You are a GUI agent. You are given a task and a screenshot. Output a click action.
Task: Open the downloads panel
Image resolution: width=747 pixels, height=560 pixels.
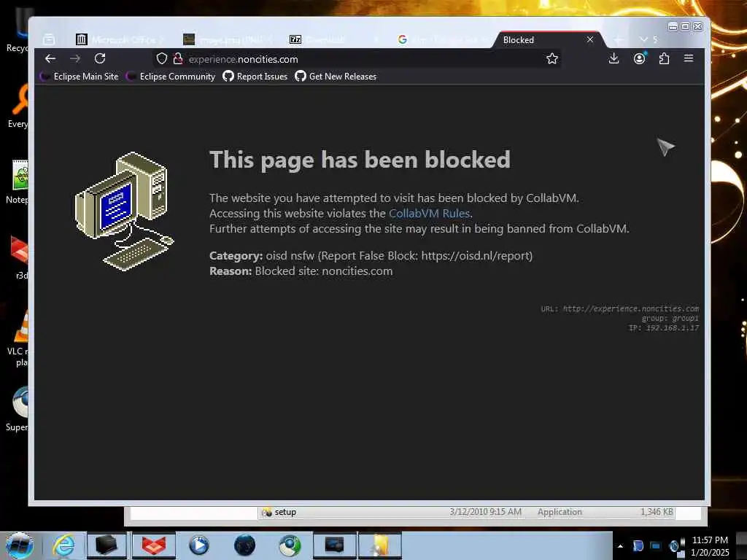click(x=614, y=58)
